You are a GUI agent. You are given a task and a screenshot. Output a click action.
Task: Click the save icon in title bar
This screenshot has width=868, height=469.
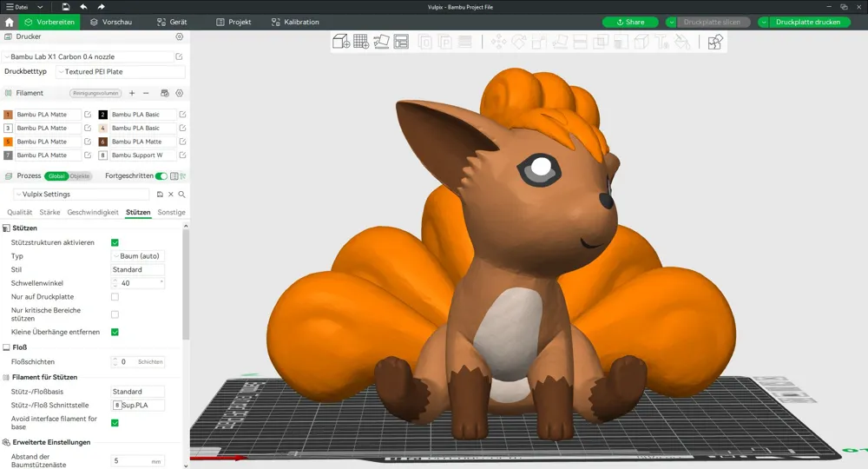click(66, 7)
